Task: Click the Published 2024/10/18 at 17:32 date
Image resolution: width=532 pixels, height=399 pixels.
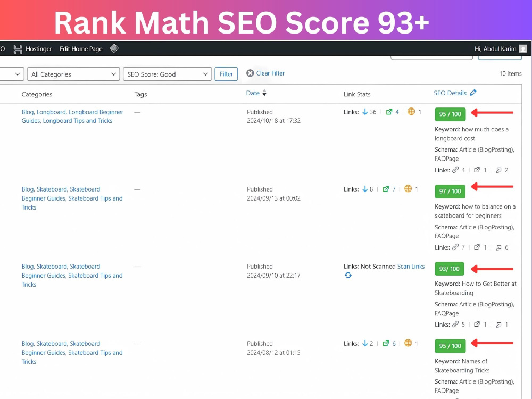Action: tap(273, 117)
